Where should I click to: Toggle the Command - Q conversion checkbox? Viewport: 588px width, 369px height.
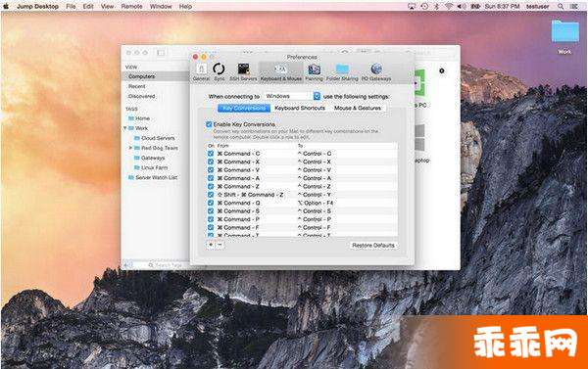pyautogui.click(x=211, y=203)
